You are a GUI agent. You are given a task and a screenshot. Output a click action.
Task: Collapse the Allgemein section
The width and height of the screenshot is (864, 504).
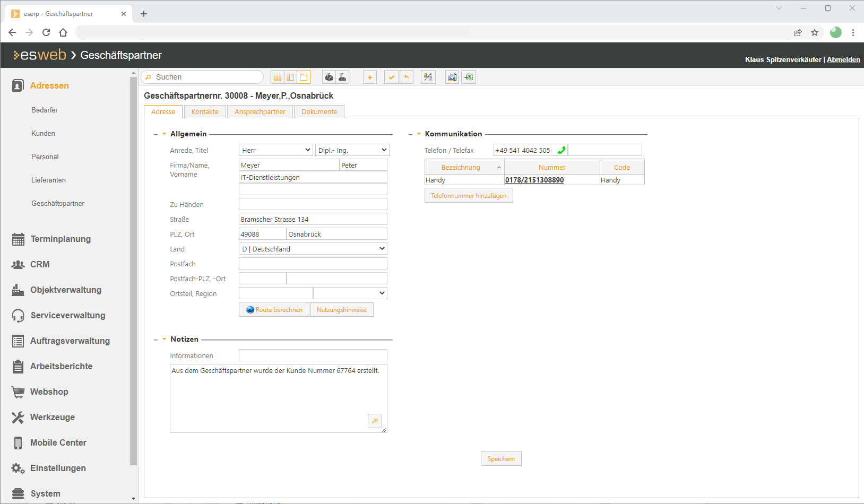tap(164, 134)
